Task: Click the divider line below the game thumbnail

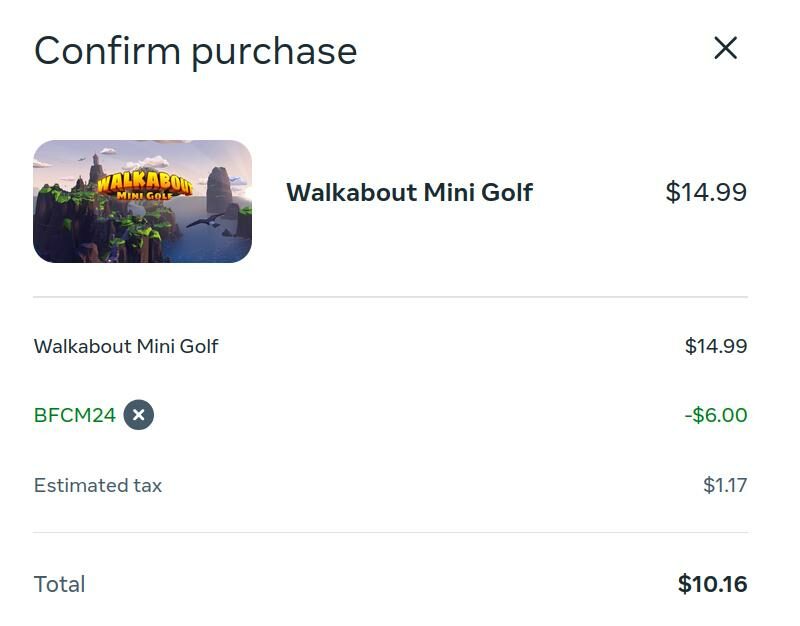Action: pyautogui.click(x=390, y=297)
